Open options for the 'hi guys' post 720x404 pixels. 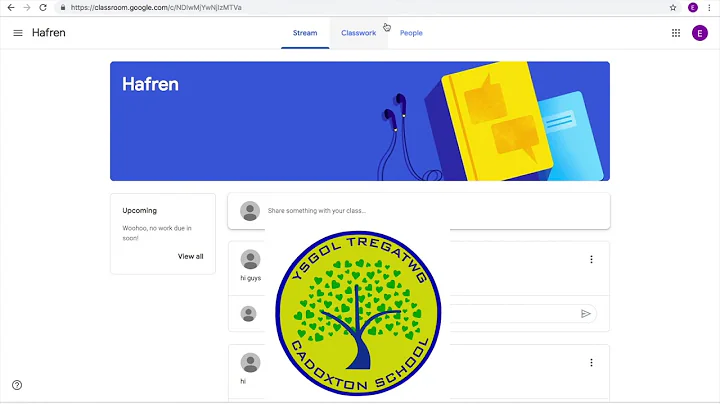tap(591, 259)
